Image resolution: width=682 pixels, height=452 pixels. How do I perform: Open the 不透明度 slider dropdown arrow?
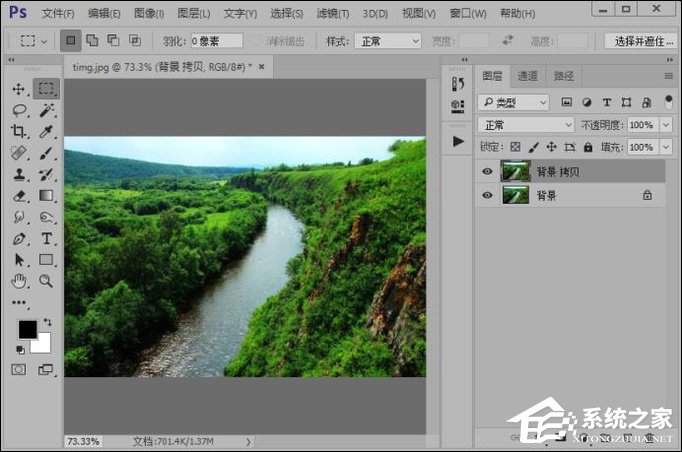666,125
